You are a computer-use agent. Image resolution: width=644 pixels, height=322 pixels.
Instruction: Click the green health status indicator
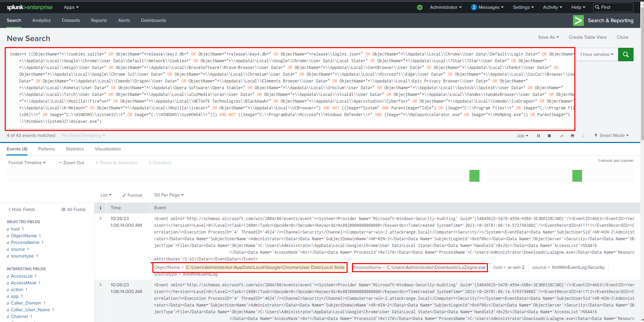[x=419, y=7]
